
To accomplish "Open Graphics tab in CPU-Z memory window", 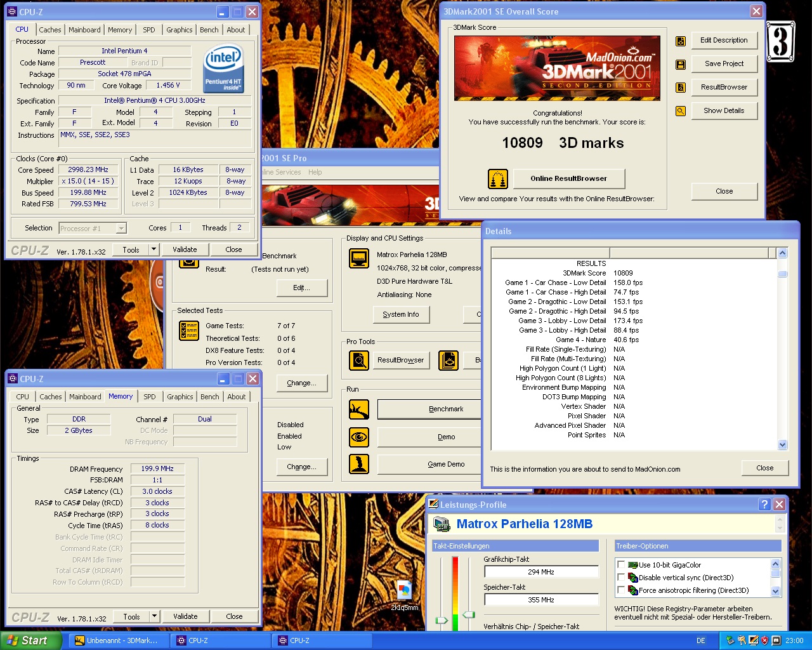I will tap(180, 397).
